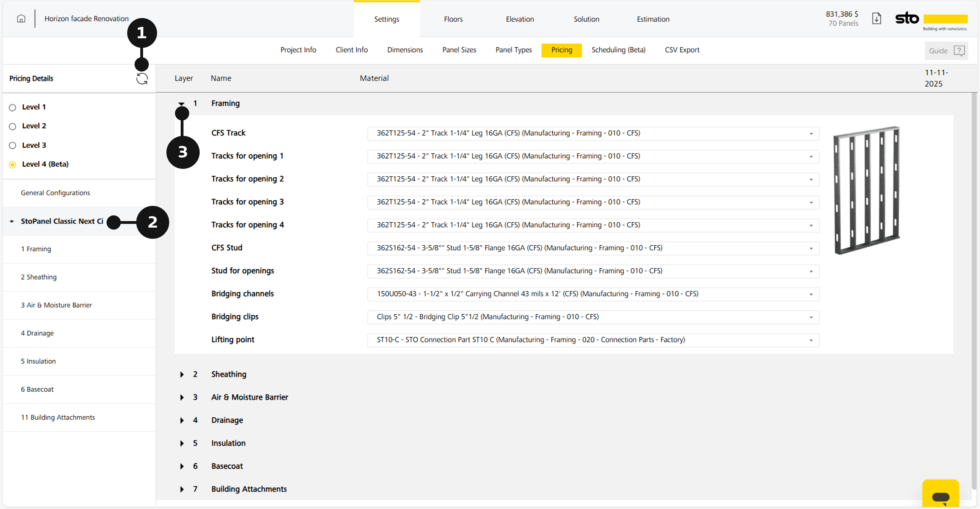Screen dimensions: 980x509
Task: Select 3 Air & Moisture Barrier sidebar item
Action: click(79, 305)
